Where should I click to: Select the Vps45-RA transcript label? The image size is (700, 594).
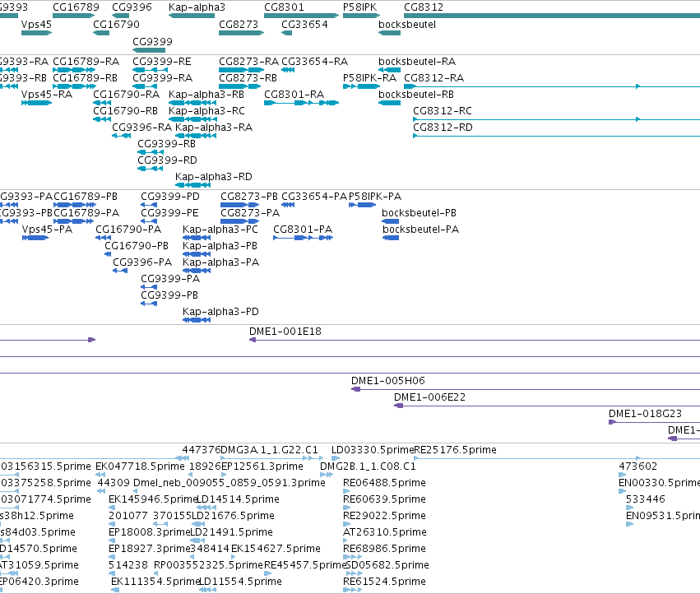coord(47,95)
